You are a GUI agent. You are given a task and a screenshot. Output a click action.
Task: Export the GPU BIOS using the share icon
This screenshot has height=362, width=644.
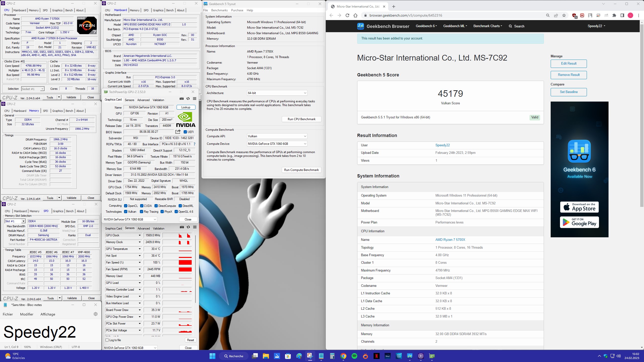[x=178, y=132]
